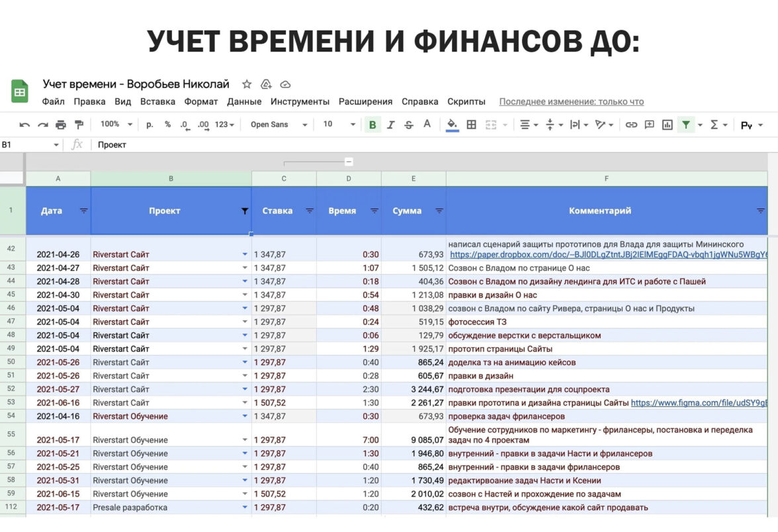Open the Данные menu
The height and width of the screenshot is (532, 778).
pos(244,101)
